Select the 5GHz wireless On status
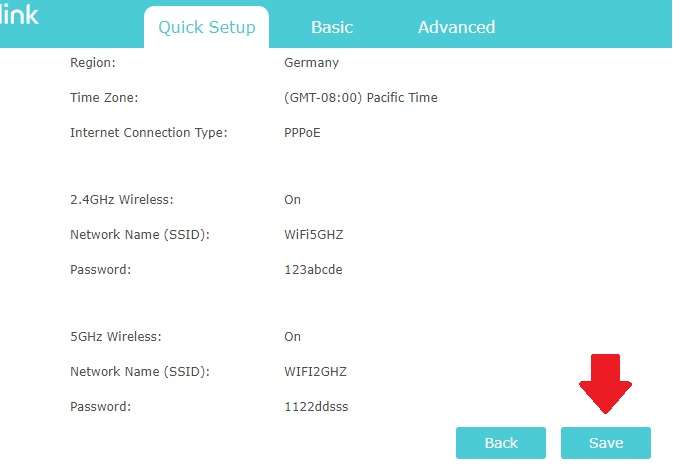 [292, 337]
